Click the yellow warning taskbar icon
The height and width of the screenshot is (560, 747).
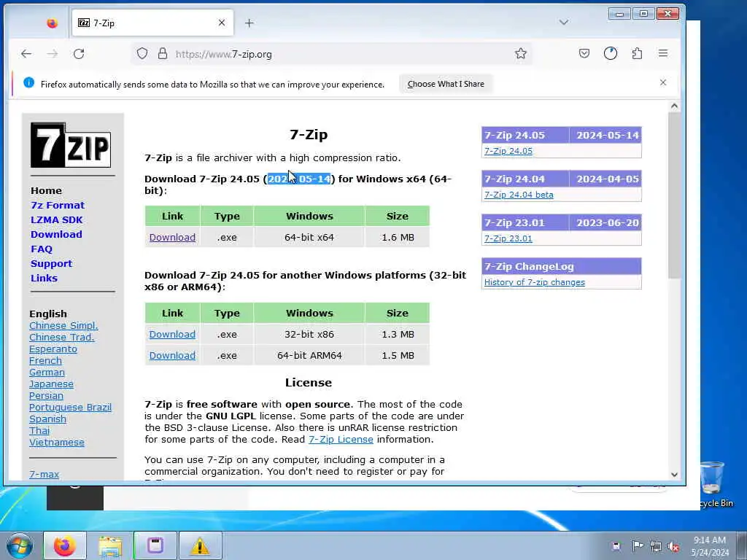(200, 545)
